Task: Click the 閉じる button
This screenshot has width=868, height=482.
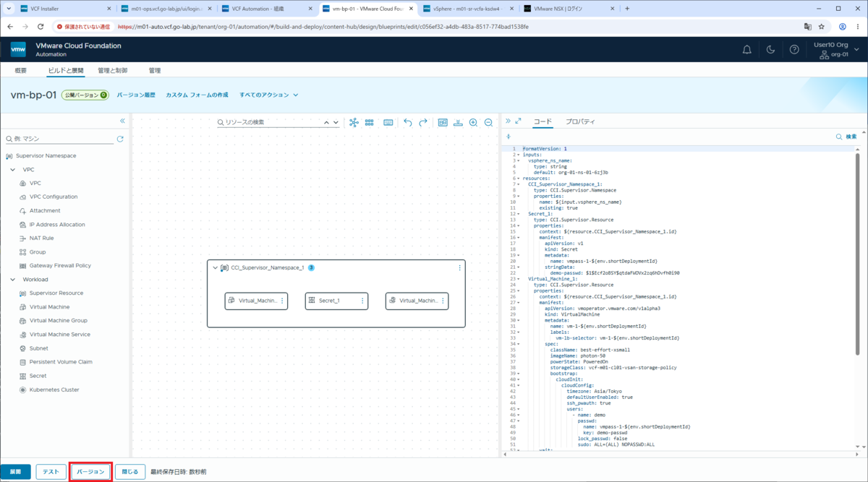Action: point(130,472)
